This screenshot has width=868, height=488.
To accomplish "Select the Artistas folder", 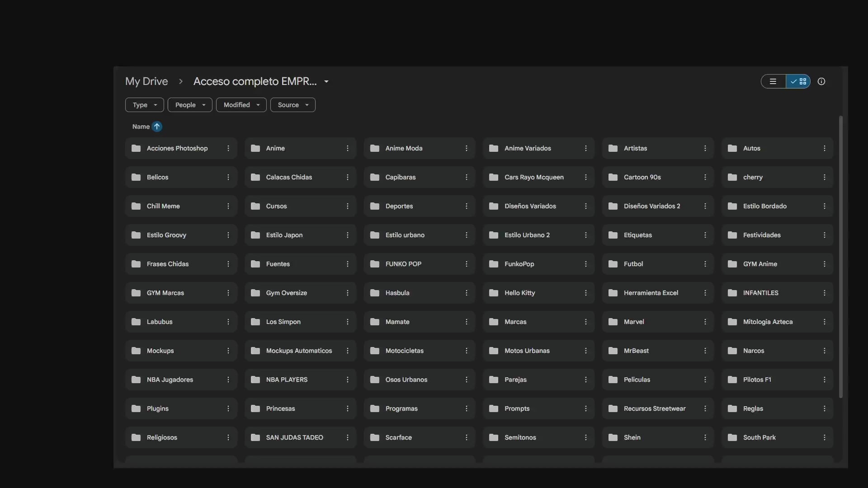I will 658,148.
